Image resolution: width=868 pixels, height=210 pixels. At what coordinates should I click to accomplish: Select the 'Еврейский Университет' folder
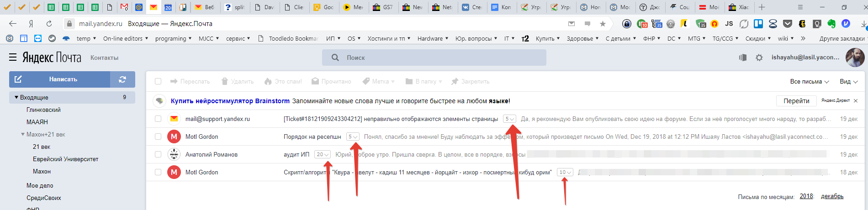[x=65, y=159]
